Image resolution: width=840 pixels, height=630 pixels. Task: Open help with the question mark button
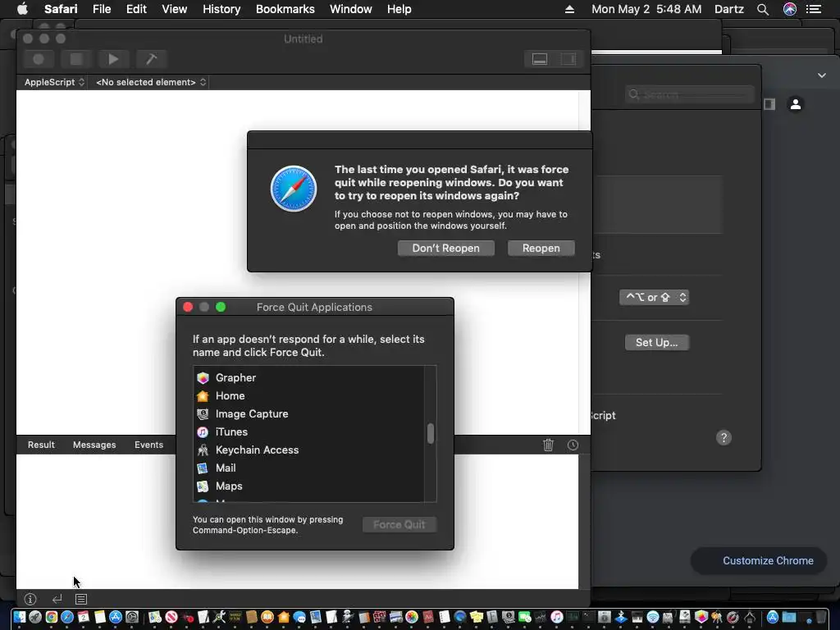[x=724, y=438]
